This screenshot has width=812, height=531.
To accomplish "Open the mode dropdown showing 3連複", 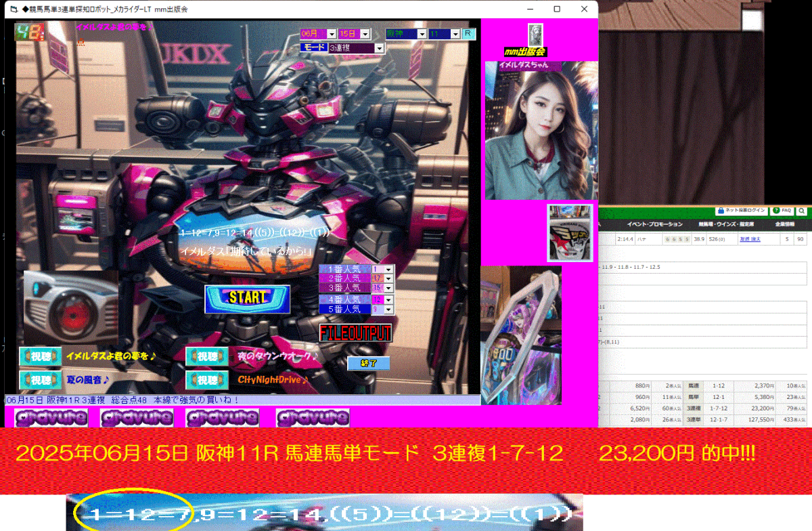I will pos(379,48).
